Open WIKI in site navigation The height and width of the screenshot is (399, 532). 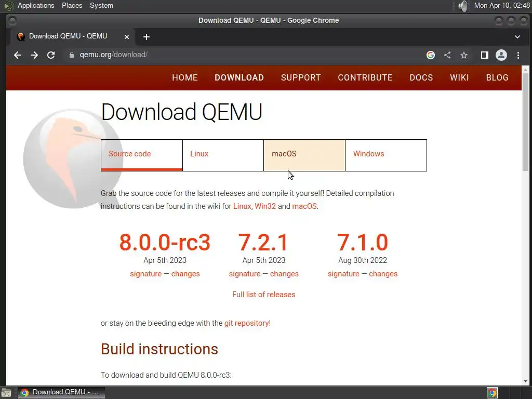[459, 77]
